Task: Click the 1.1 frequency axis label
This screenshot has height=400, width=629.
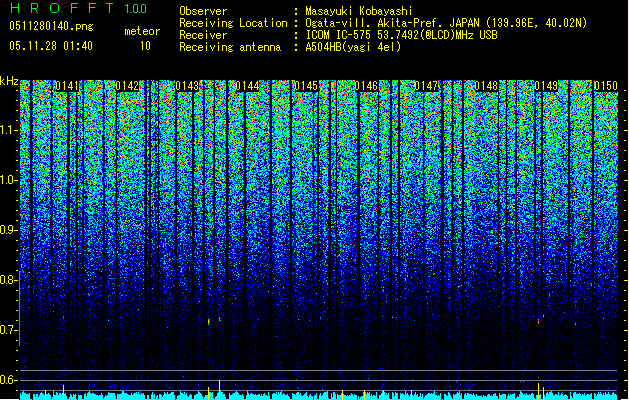Action: (9, 131)
